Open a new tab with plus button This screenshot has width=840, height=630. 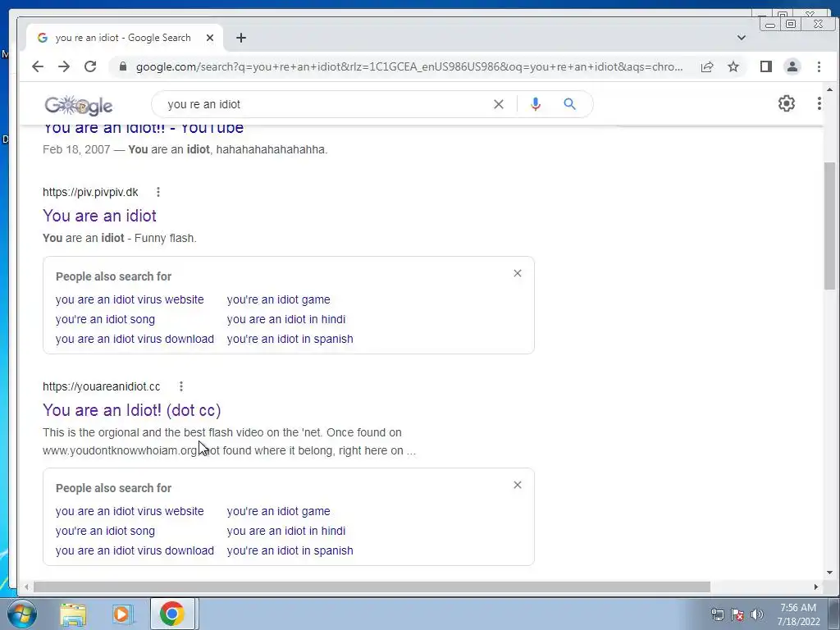click(241, 38)
